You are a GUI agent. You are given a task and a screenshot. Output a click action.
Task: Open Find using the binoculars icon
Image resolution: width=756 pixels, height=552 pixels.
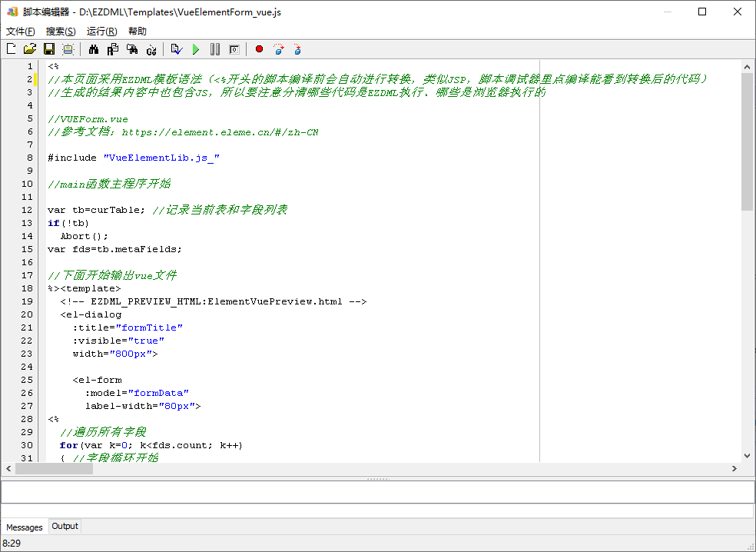click(94, 48)
